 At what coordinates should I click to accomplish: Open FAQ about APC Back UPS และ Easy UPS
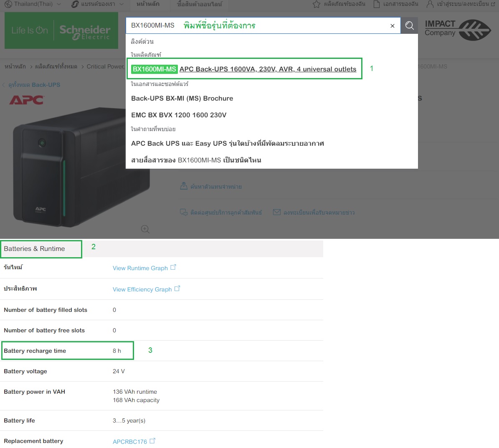pos(228,144)
